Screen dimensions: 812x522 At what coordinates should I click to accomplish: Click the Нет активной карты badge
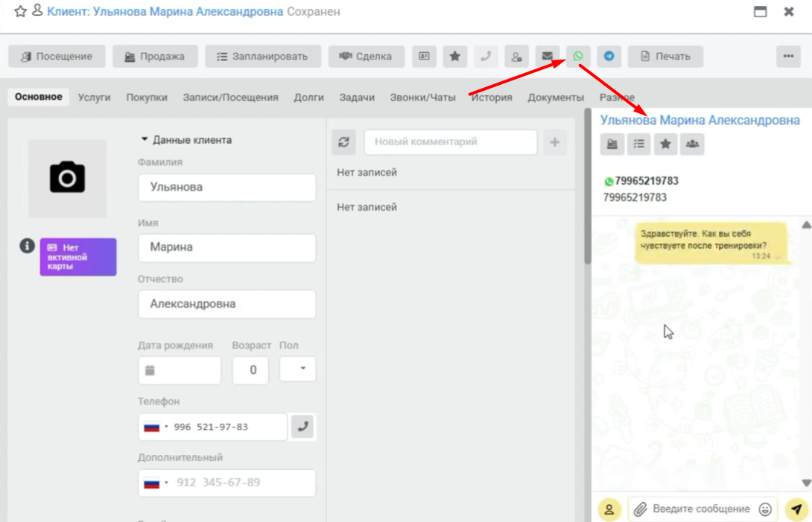78,257
